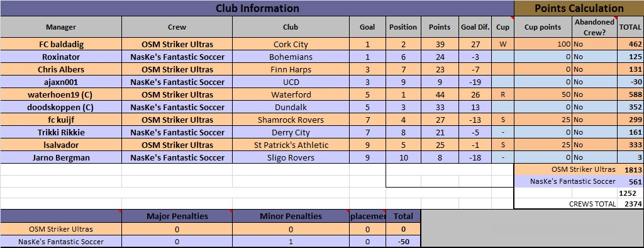Select NasKe's penalty total -50 cell
The height and width of the screenshot is (248, 644).
point(403,242)
